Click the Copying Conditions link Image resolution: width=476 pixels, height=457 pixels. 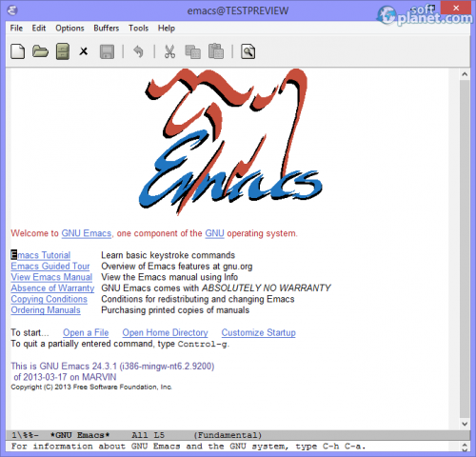[x=49, y=299]
